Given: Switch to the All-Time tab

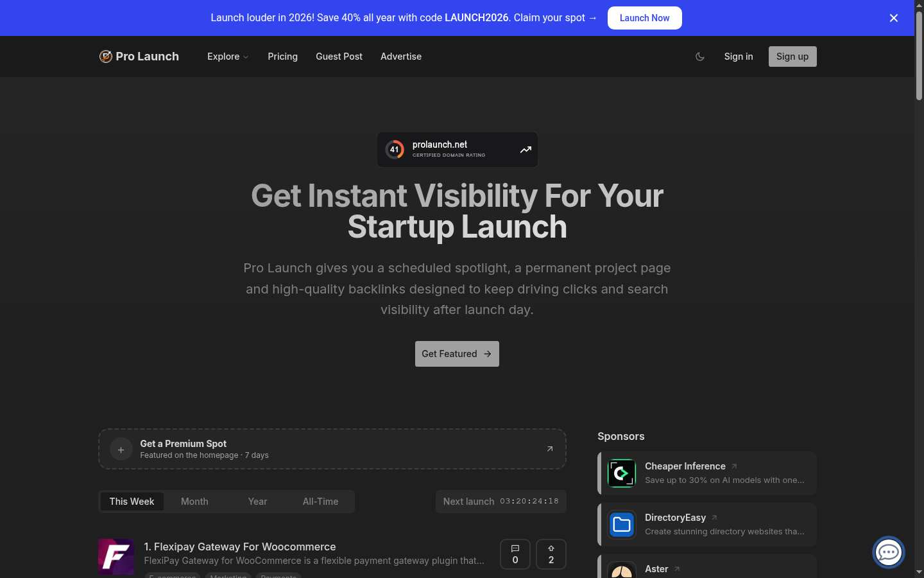Looking at the screenshot, I should click(x=320, y=502).
